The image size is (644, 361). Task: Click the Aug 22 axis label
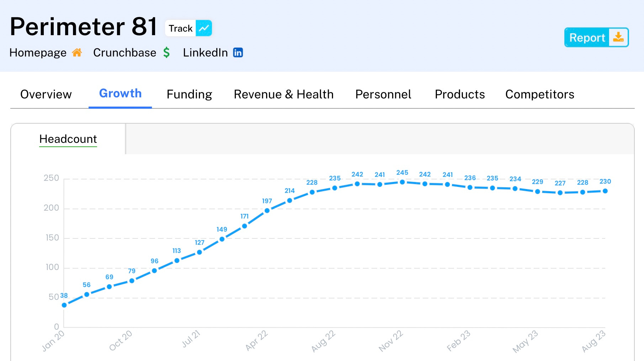click(x=323, y=341)
